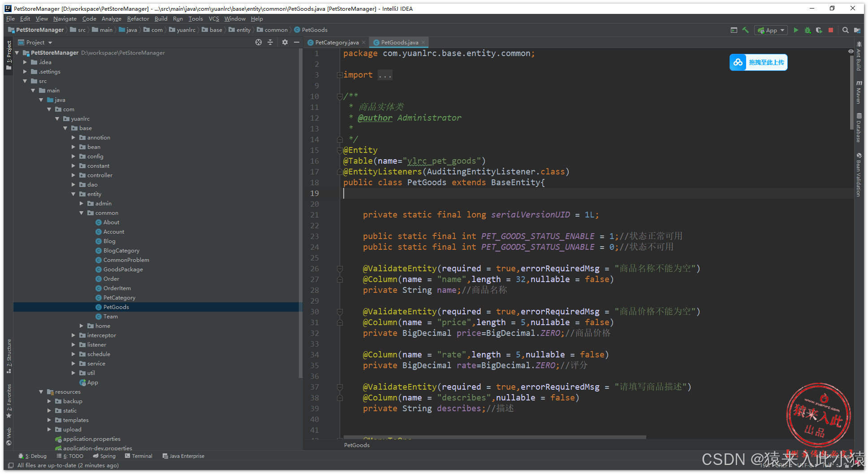Screen dimensions: 868x474
Task: Run App with coverage
Action: coord(819,30)
